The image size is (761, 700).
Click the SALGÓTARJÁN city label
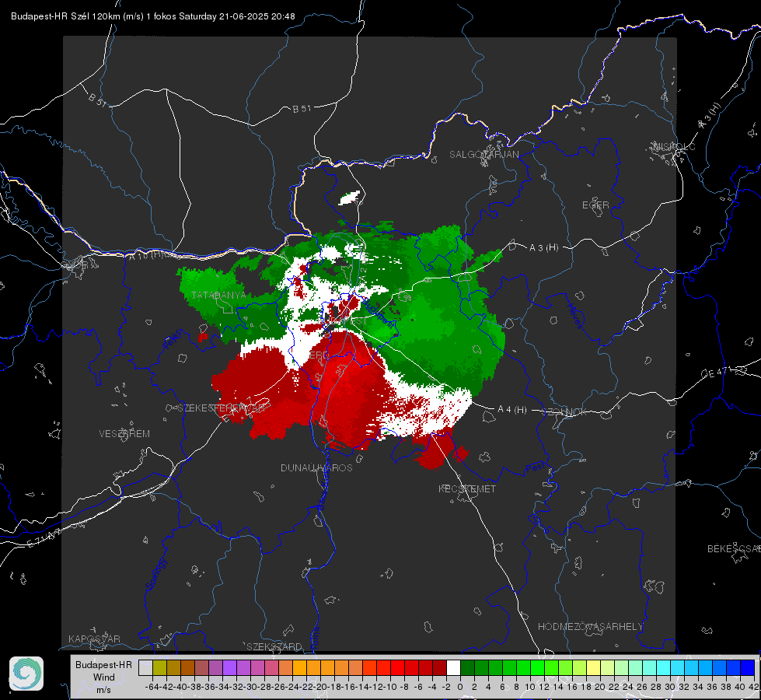[483, 155]
